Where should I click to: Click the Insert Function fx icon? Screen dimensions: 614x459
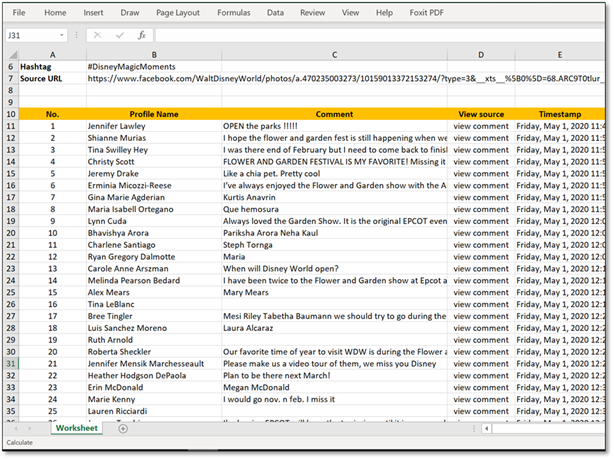tap(141, 35)
